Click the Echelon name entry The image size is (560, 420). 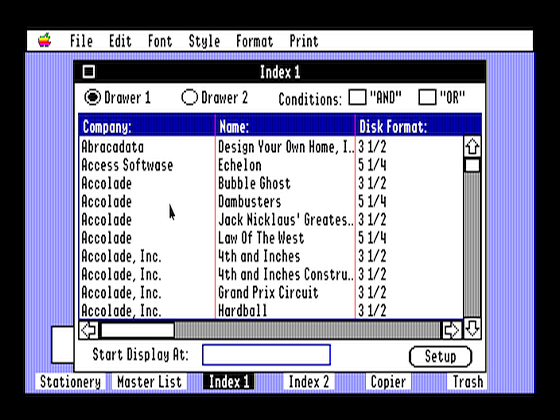pyautogui.click(x=240, y=165)
